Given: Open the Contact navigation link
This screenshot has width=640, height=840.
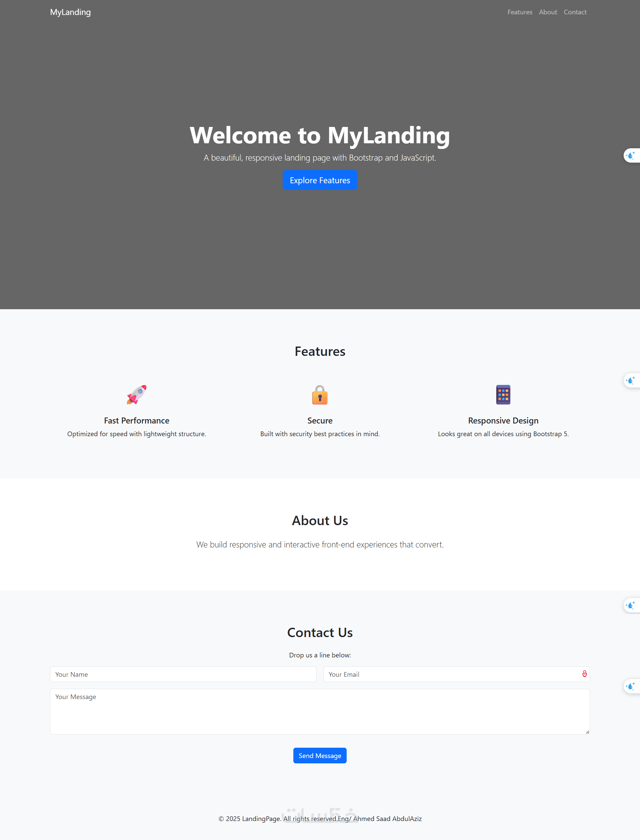Looking at the screenshot, I should pos(575,12).
